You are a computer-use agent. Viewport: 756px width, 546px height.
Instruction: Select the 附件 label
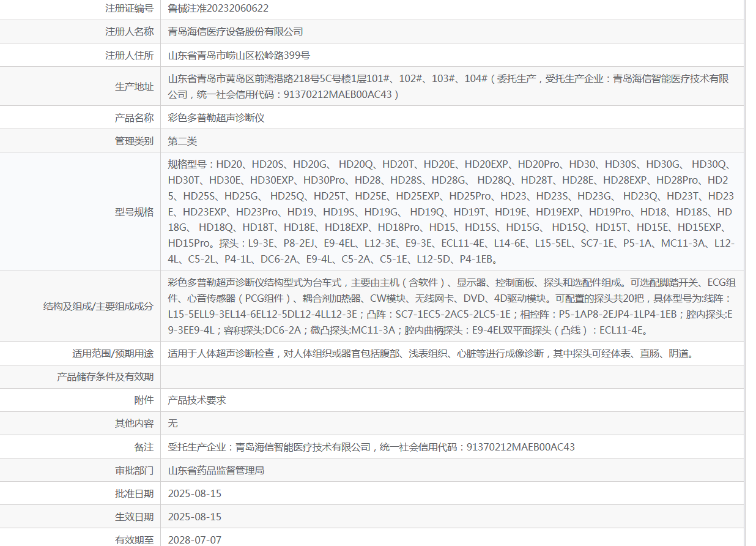pyautogui.click(x=144, y=400)
